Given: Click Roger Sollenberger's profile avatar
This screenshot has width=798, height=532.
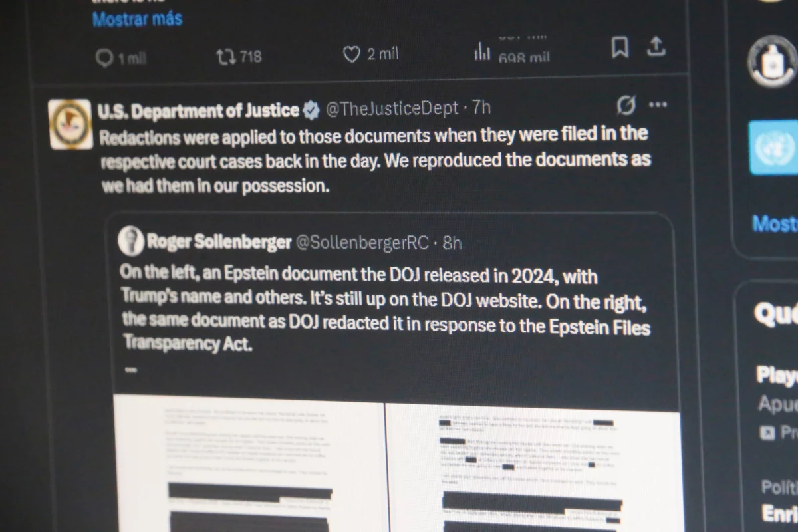Looking at the screenshot, I should [131, 240].
